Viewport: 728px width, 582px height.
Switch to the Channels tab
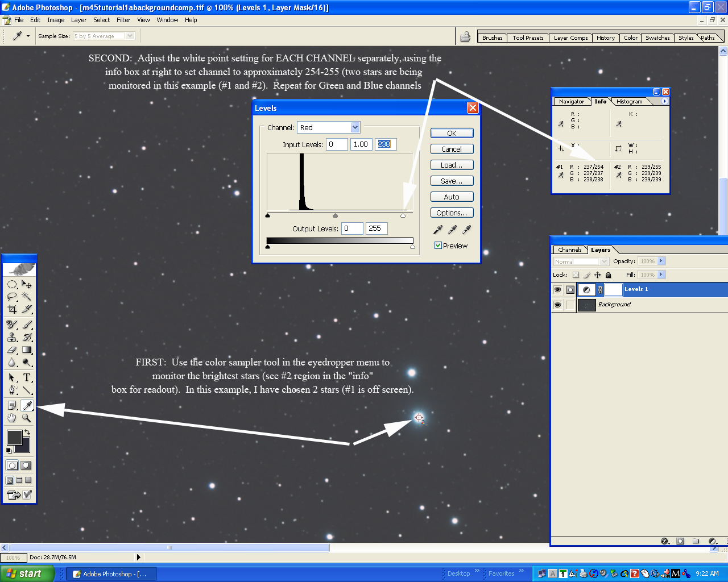point(569,250)
